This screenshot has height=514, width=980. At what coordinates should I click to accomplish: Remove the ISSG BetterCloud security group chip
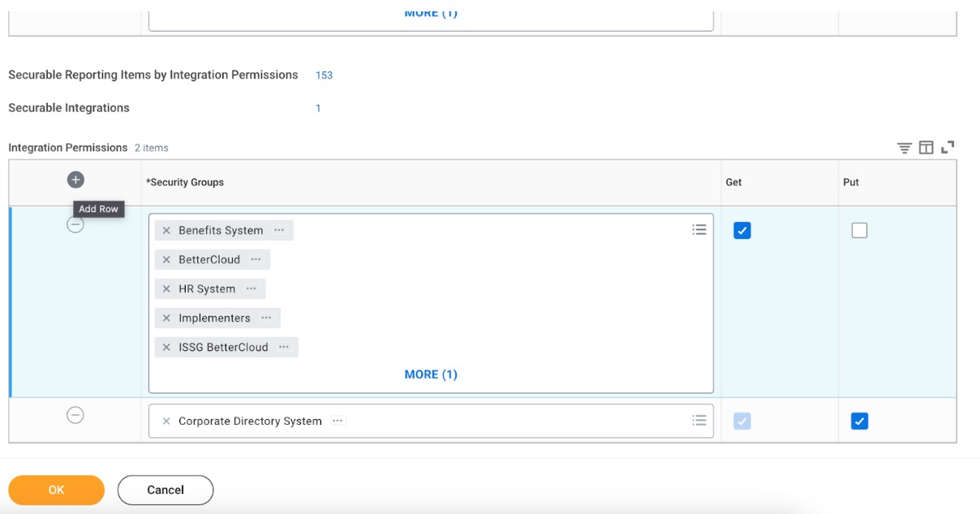pyautogui.click(x=166, y=346)
